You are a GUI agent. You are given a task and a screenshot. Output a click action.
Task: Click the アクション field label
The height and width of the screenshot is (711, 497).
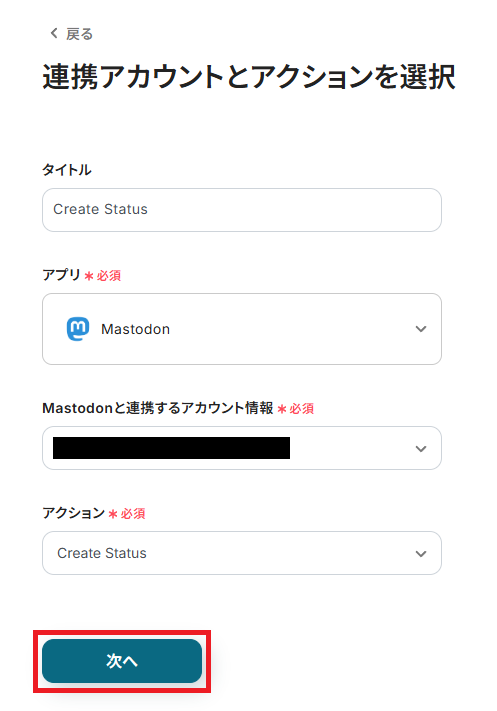click(73, 513)
